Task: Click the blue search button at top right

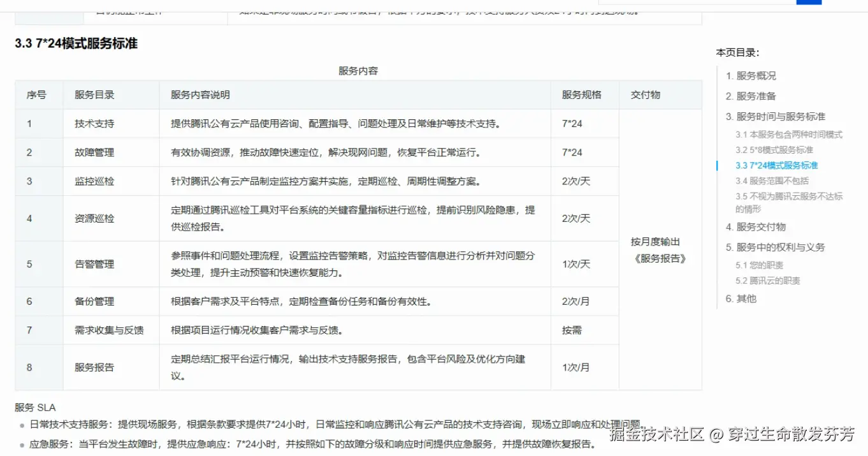Action: (808, 2)
